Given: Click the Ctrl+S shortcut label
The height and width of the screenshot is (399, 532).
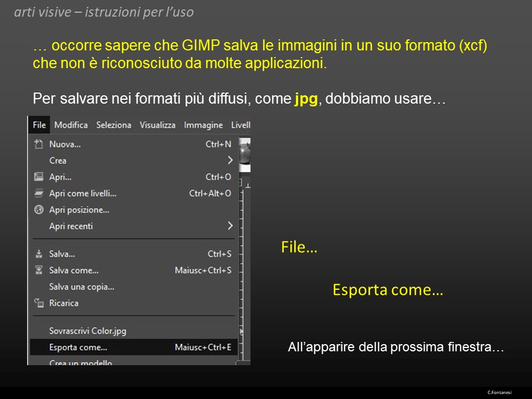Looking at the screenshot, I should click(219, 254).
